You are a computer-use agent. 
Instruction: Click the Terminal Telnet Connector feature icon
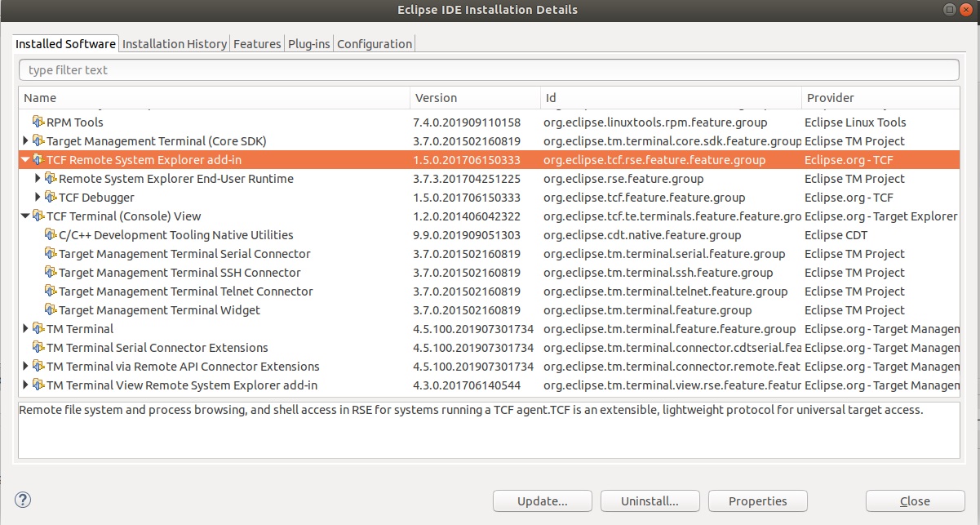51,291
